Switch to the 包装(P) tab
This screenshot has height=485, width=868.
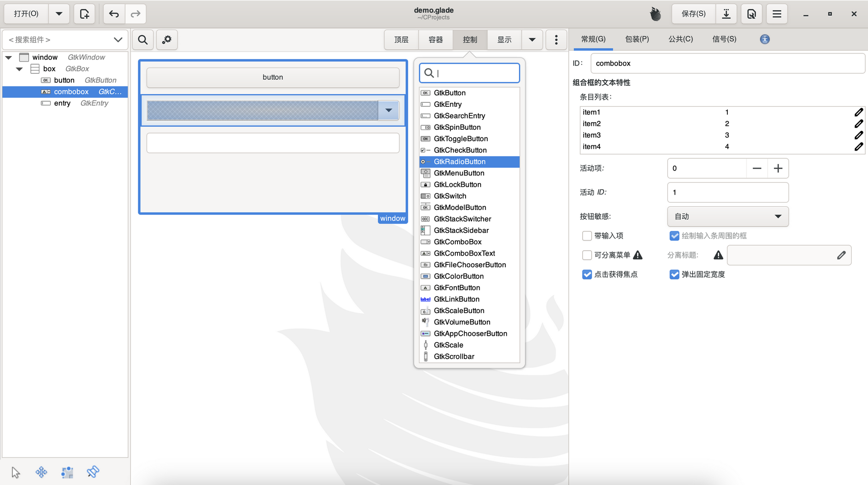tap(637, 39)
